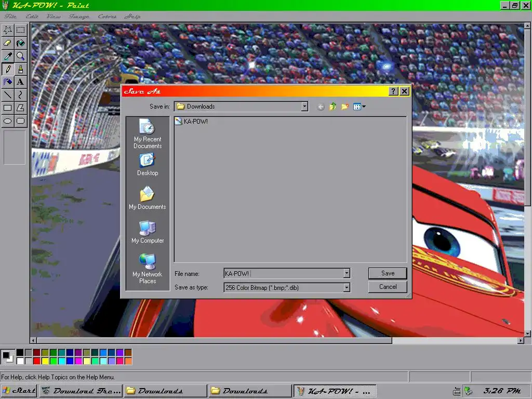Activate the Magnifier tool
Image resolution: width=532 pixels, height=399 pixels.
[x=21, y=56]
